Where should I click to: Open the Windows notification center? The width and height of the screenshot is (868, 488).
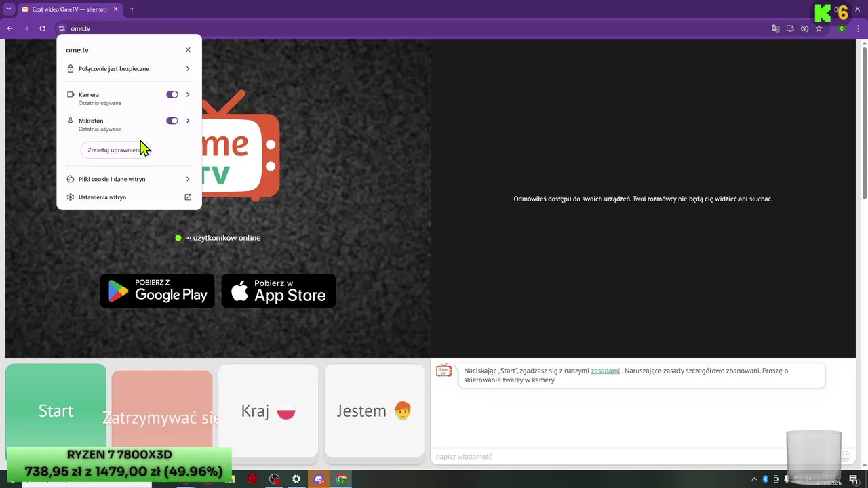854,479
